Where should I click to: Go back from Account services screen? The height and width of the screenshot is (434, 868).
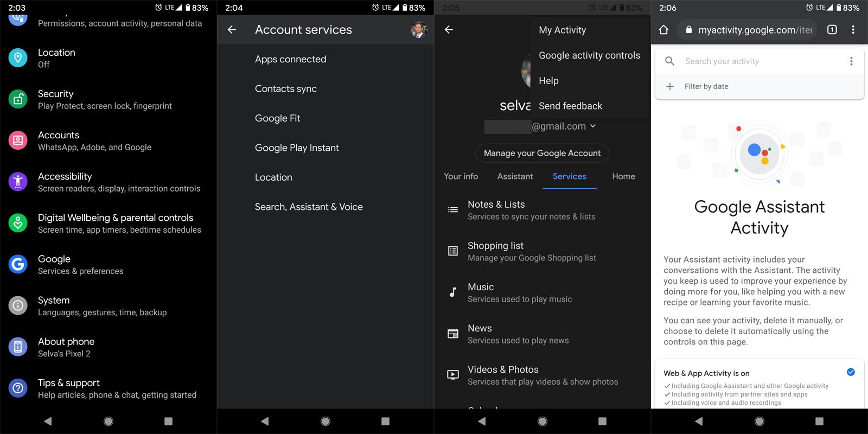[232, 30]
